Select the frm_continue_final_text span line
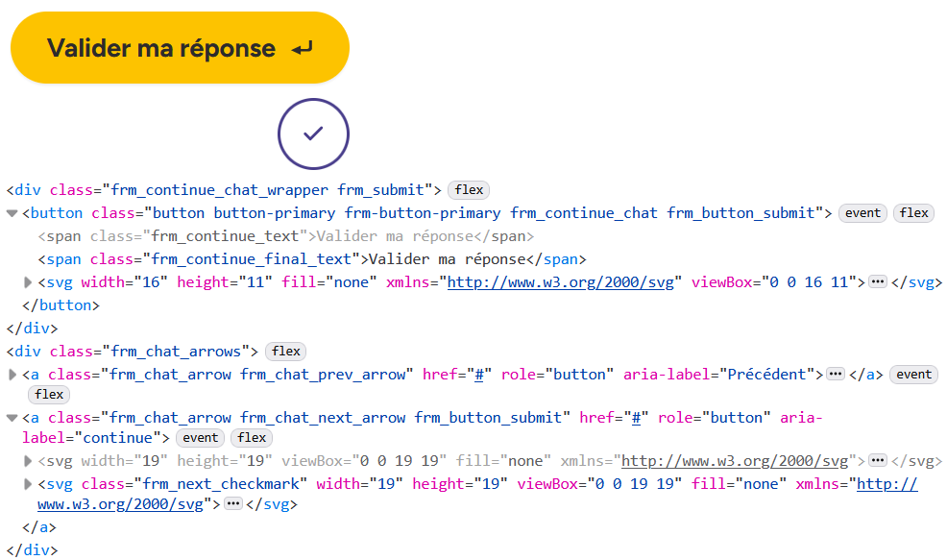947x560 pixels. click(x=311, y=259)
